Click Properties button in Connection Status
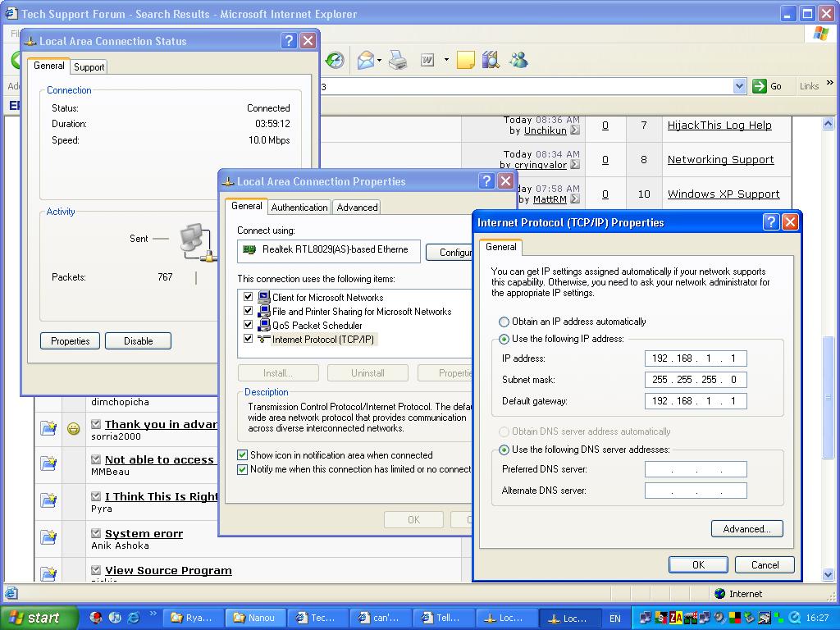840x630 pixels. click(x=71, y=340)
